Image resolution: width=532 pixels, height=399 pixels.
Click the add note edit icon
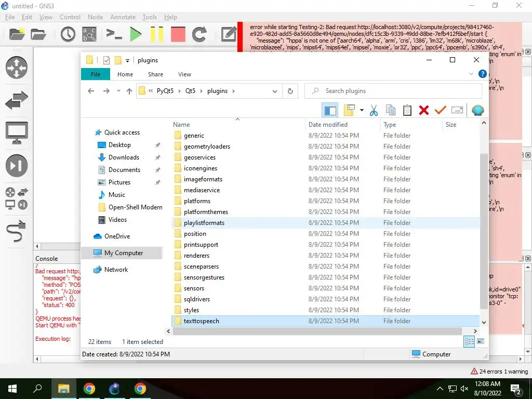[229, 34]
